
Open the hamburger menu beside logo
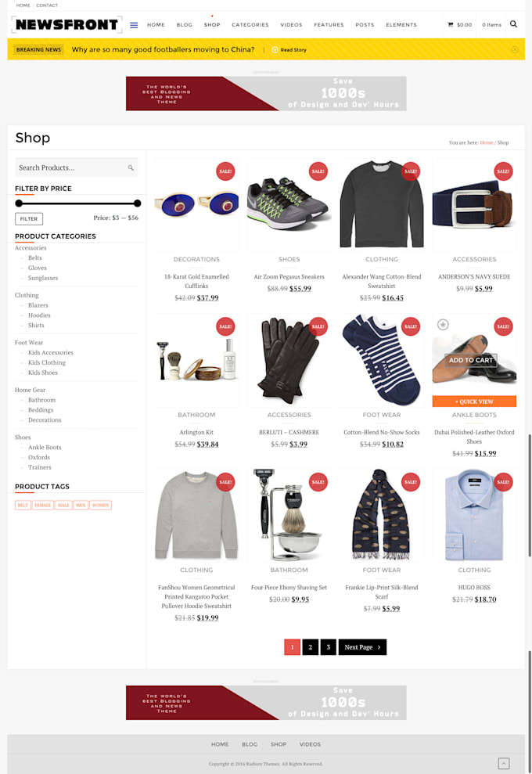[134, 25]
